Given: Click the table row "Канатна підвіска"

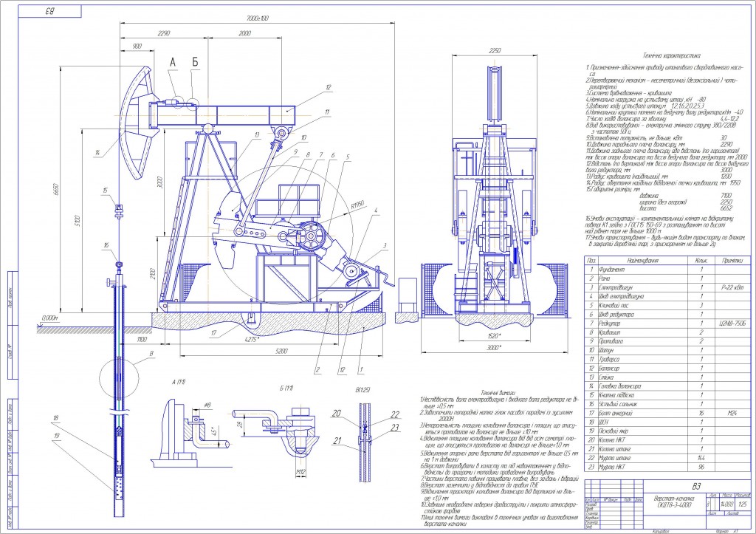Looking at the screenshot, I should coord(667,395).
